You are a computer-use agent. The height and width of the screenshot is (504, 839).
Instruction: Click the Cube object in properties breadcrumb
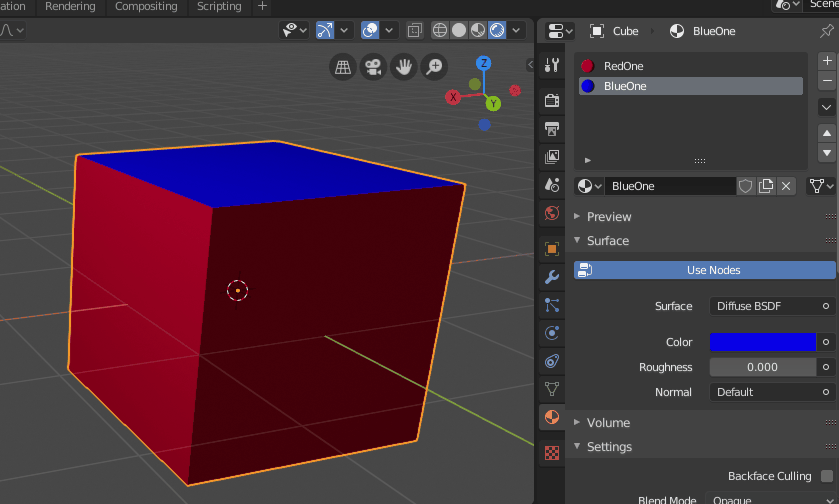coord(614,31)
